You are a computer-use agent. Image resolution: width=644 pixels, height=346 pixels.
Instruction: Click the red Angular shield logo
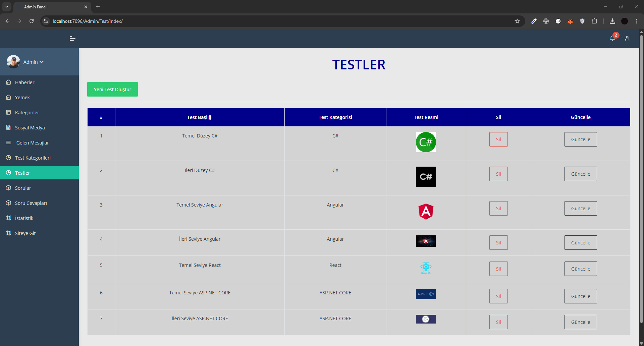(426, 211)
